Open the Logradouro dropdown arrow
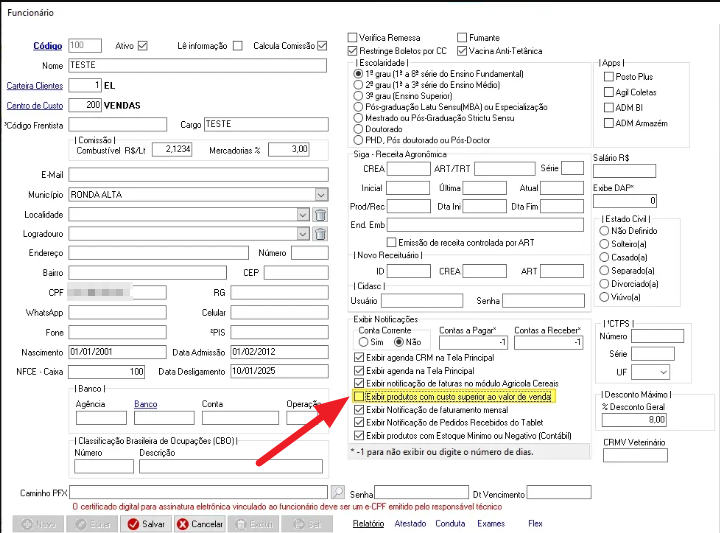 click(x=303, y=234)
